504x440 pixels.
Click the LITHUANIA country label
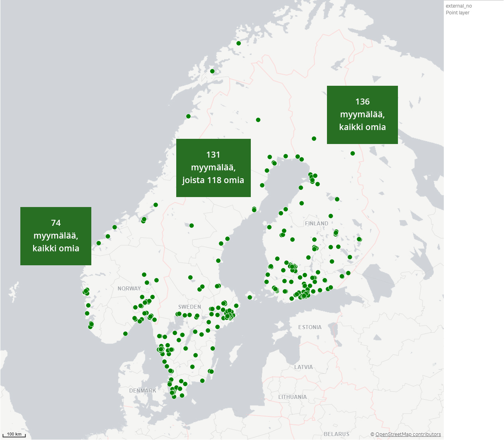tap(293, 397)
